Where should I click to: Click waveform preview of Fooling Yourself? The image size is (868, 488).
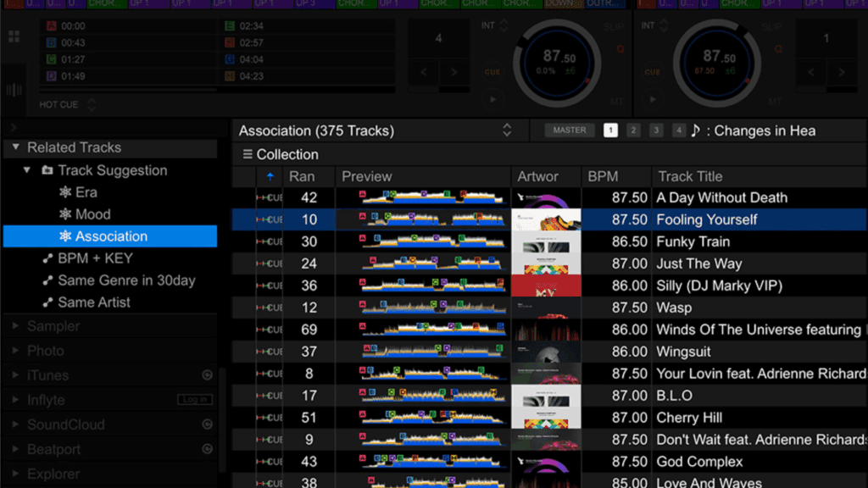click(x=424, y=219)
